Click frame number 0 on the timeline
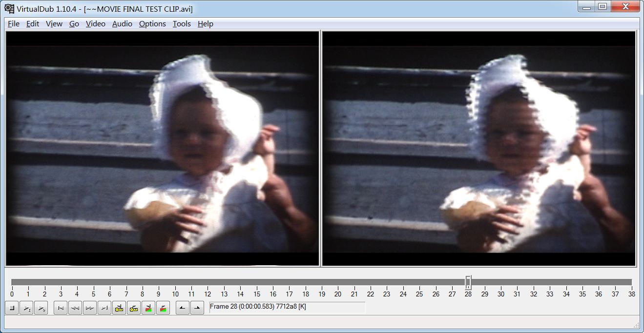 (12, 294)
